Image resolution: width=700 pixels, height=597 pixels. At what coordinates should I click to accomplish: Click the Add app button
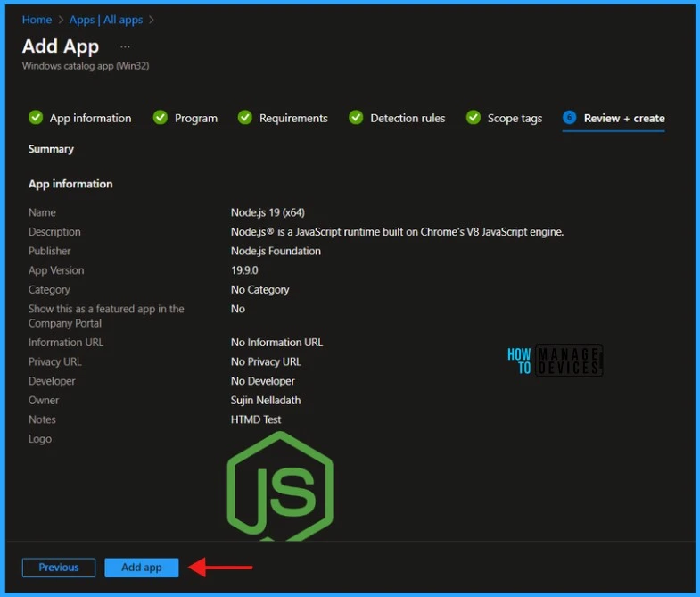coord(142,568)
